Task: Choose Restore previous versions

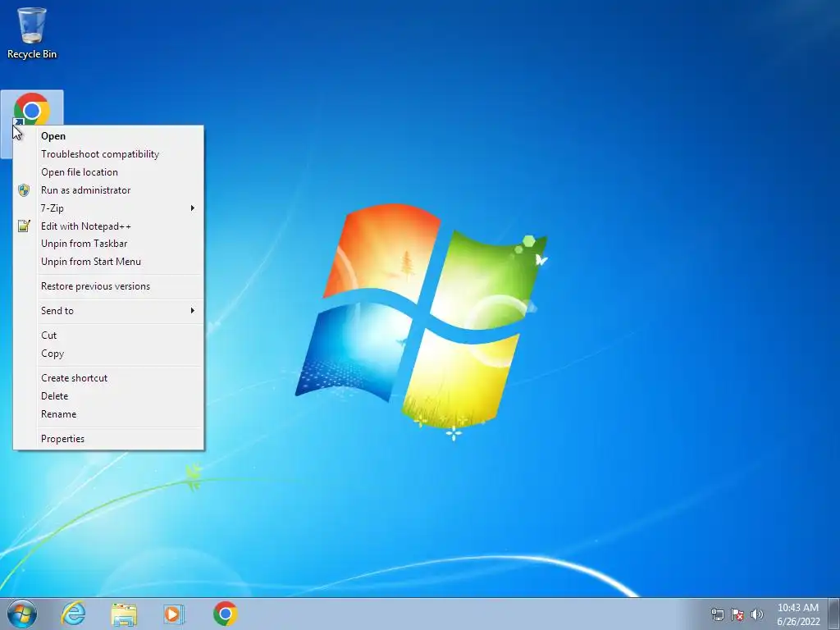Action: (109, 286)
